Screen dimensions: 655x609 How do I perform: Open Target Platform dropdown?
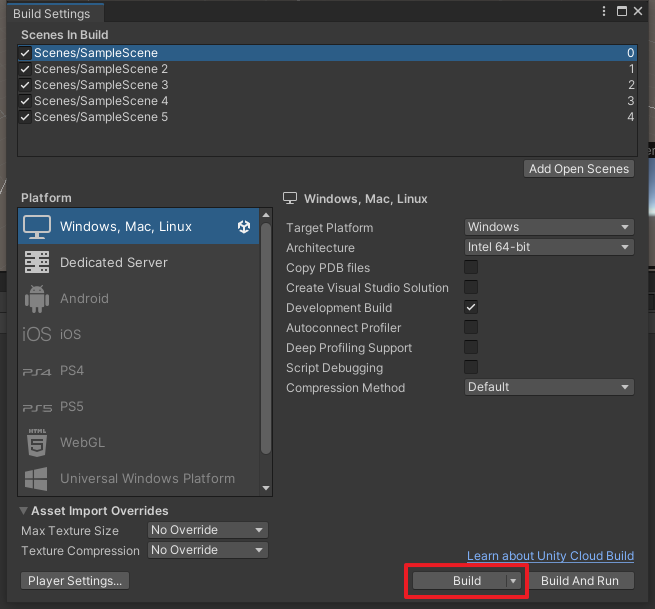point(549,227)
